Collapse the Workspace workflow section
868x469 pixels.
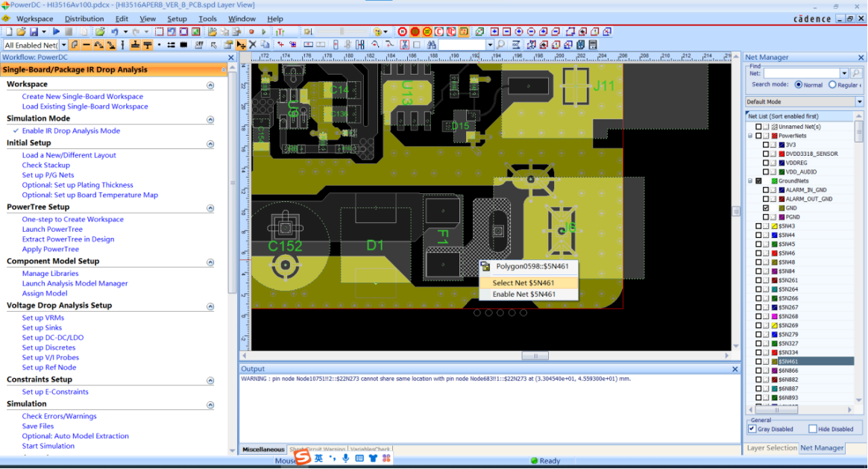pos(210,85)
